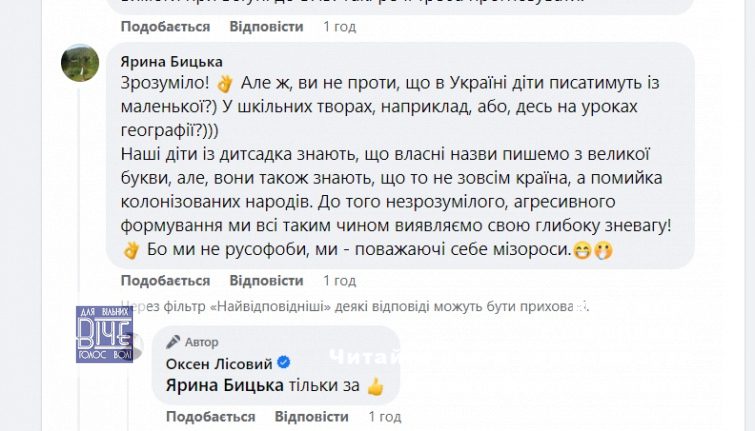Click the Віче logo image
The image size is (755, 431).
[104, 334]
